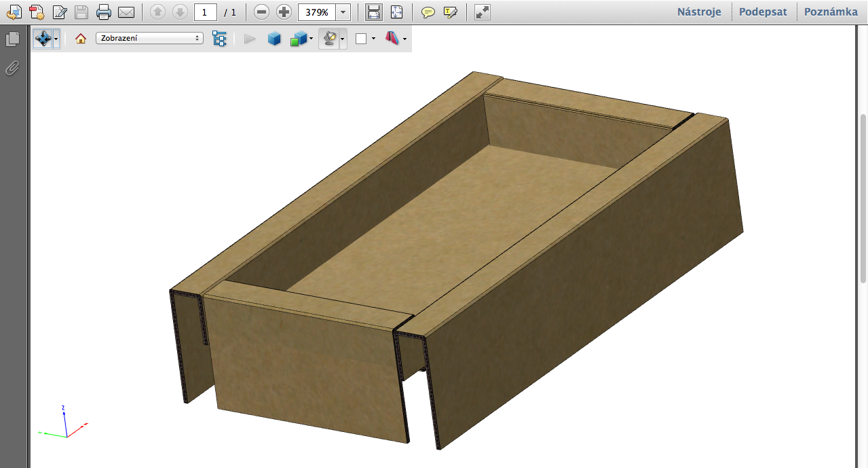Zoom out with the minus button
Image resolution: width=868 pixels, height=468 pixels.
click(261, 12)
